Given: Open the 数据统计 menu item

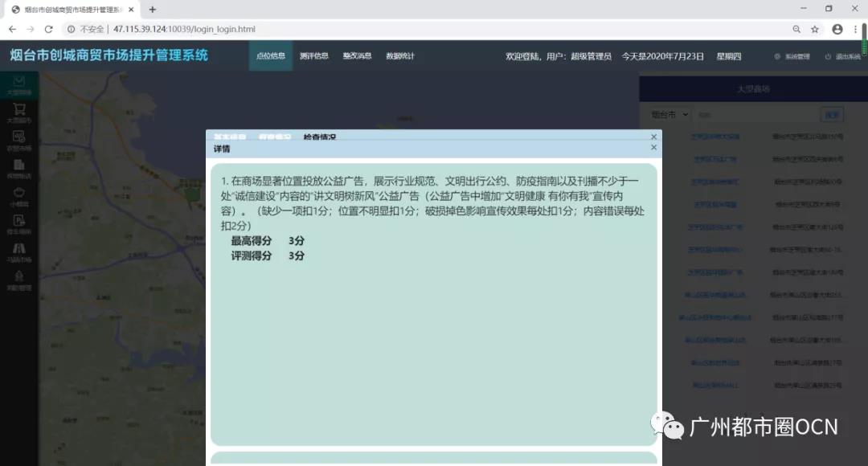Looking at the screenshot, I should coord(400,56).
